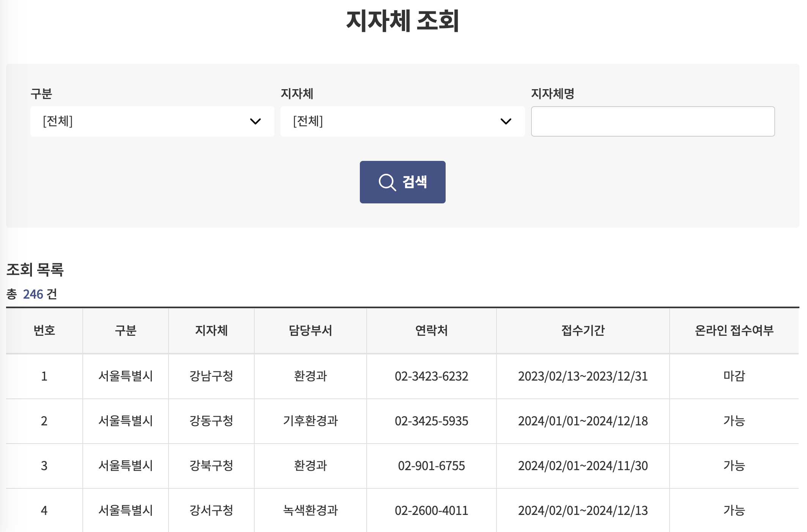Click 녹색환경과 department cell
The image size is (807, 532).
[310, 510]
